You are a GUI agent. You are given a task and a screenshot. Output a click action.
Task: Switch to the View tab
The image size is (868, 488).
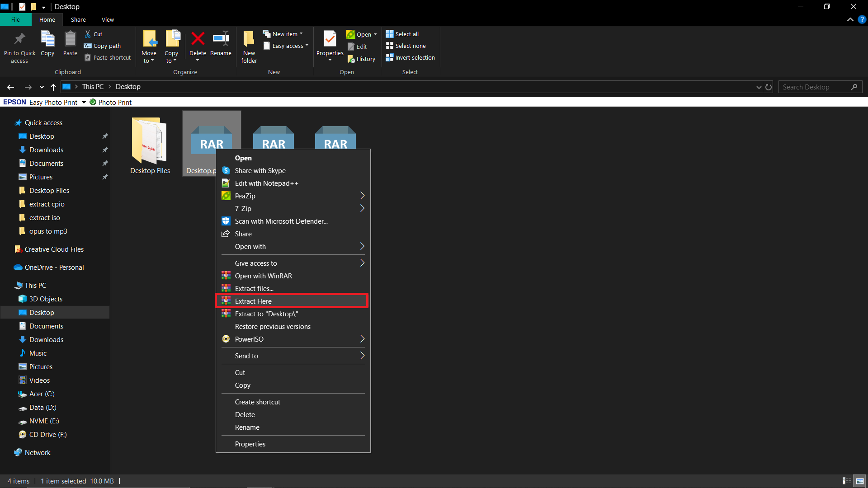tap(107, 19)
